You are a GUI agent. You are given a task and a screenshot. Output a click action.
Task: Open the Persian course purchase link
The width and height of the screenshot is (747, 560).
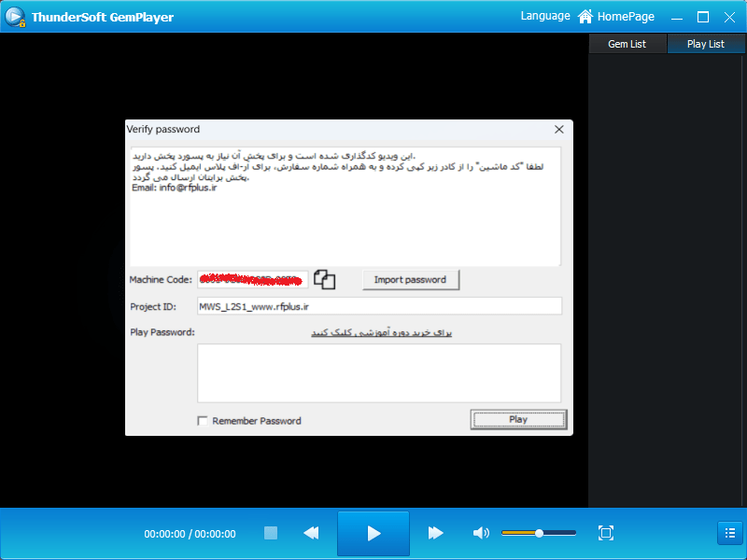(381, 332)
